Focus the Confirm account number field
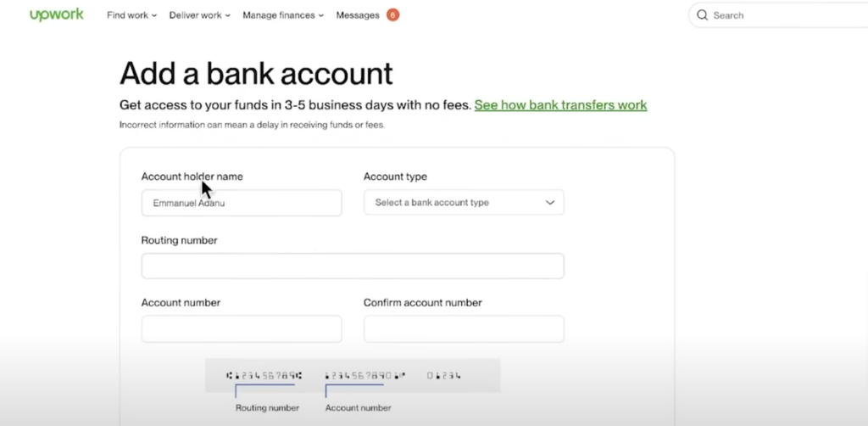 464,329
